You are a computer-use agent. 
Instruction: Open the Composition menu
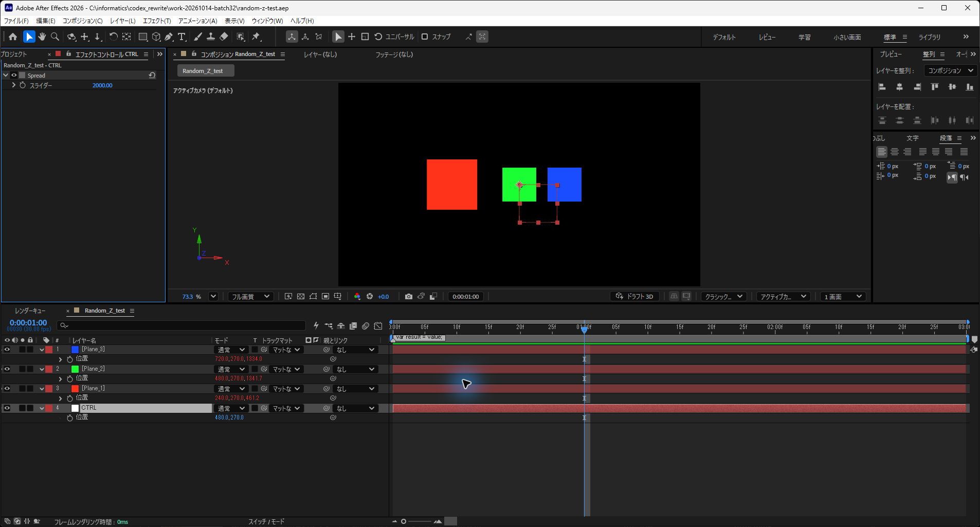click(x=83, y=21)
